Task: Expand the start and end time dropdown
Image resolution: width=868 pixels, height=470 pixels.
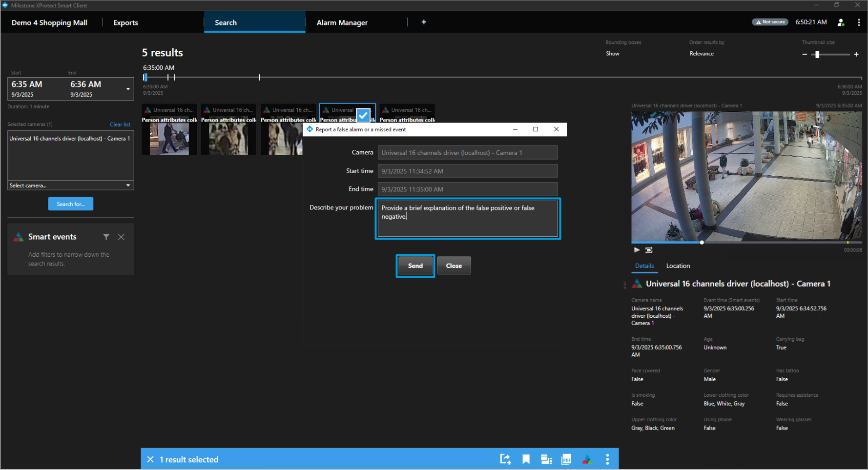Action: coord(128,89)
